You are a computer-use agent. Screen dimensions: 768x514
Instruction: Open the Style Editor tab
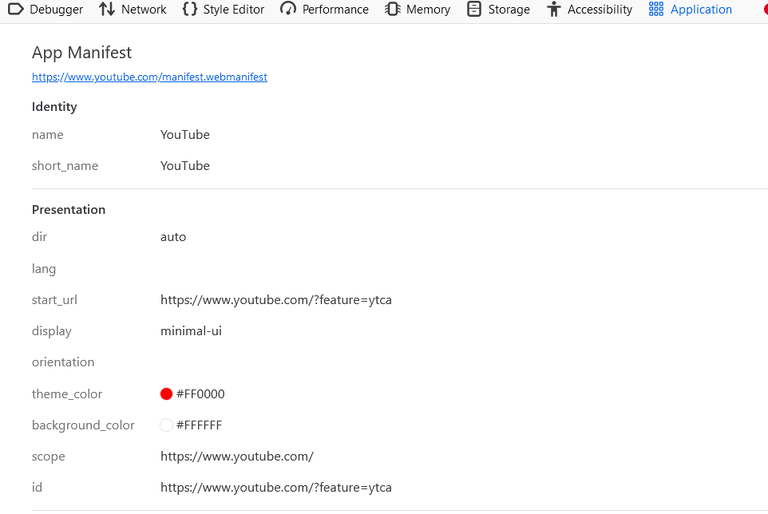(x=223, y=9)
